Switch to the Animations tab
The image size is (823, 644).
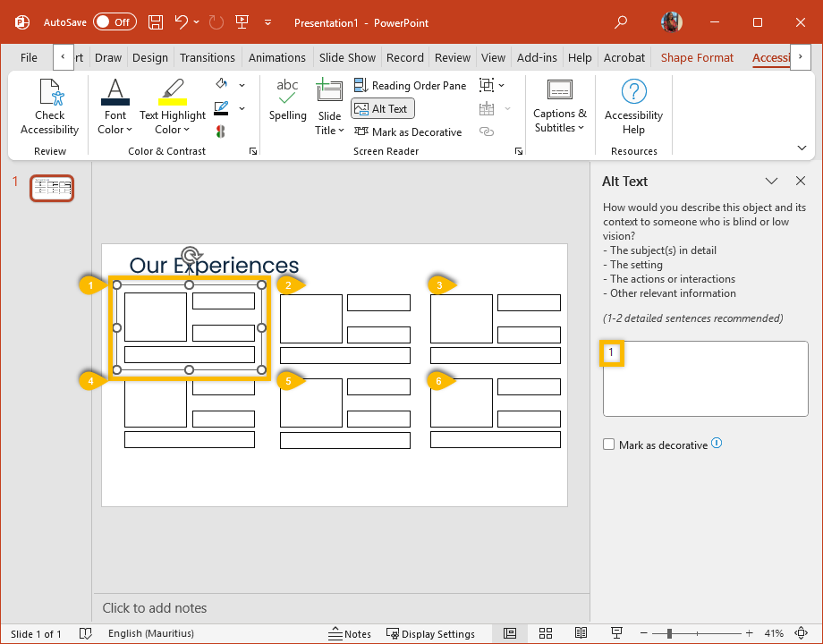(276, 57)
